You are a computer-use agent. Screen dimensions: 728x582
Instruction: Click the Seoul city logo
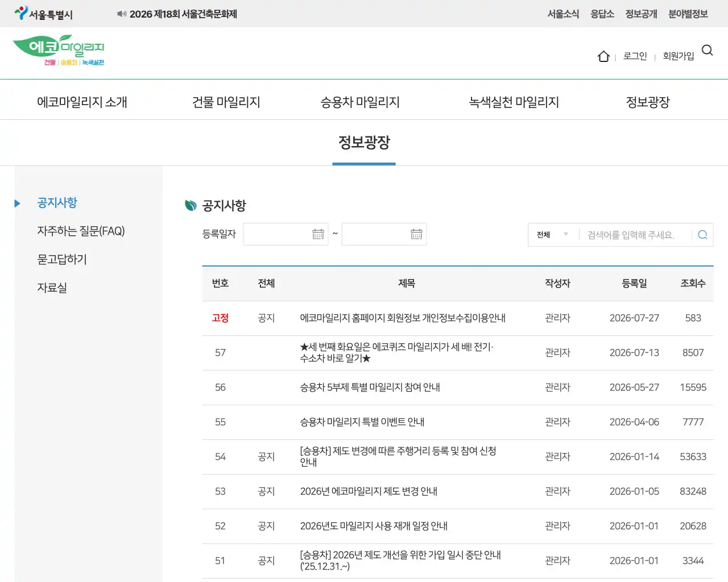click(43, 14)
